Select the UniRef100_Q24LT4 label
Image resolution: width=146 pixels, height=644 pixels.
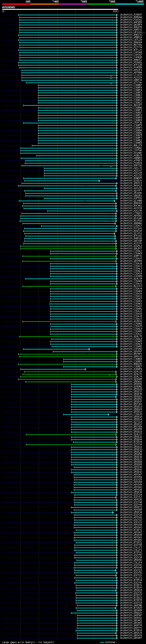coord(131,377)
